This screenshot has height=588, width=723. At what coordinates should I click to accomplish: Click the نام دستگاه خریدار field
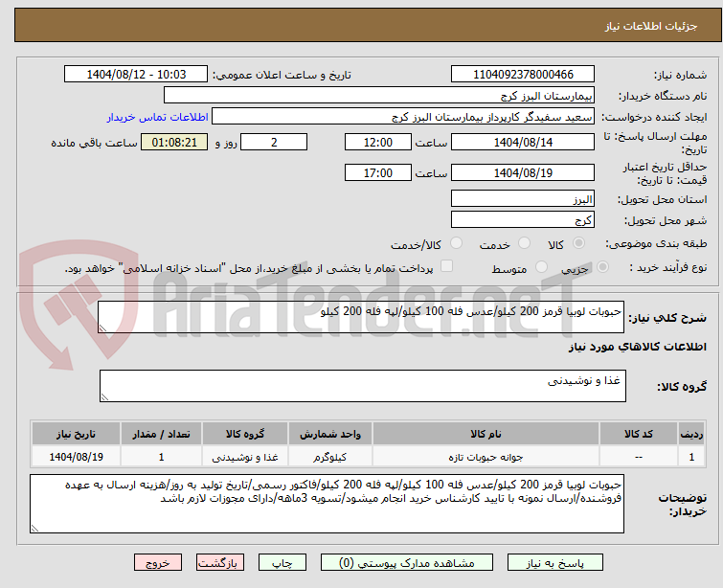(x=378, y=96)
